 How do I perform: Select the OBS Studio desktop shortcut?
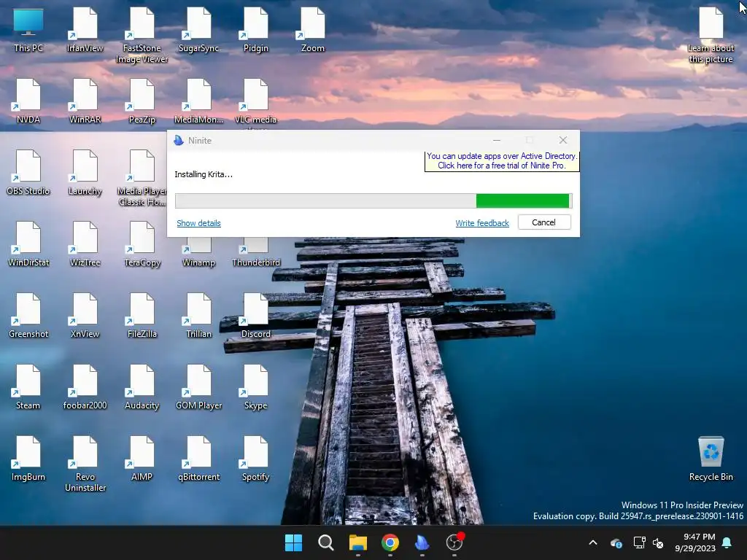click(28, 172)
